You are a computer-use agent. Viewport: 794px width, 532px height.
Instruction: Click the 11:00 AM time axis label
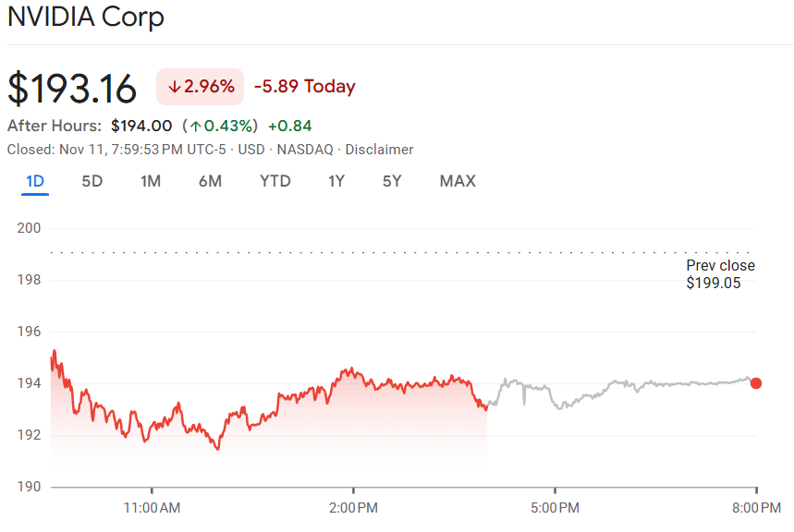(x=152, y=507)
